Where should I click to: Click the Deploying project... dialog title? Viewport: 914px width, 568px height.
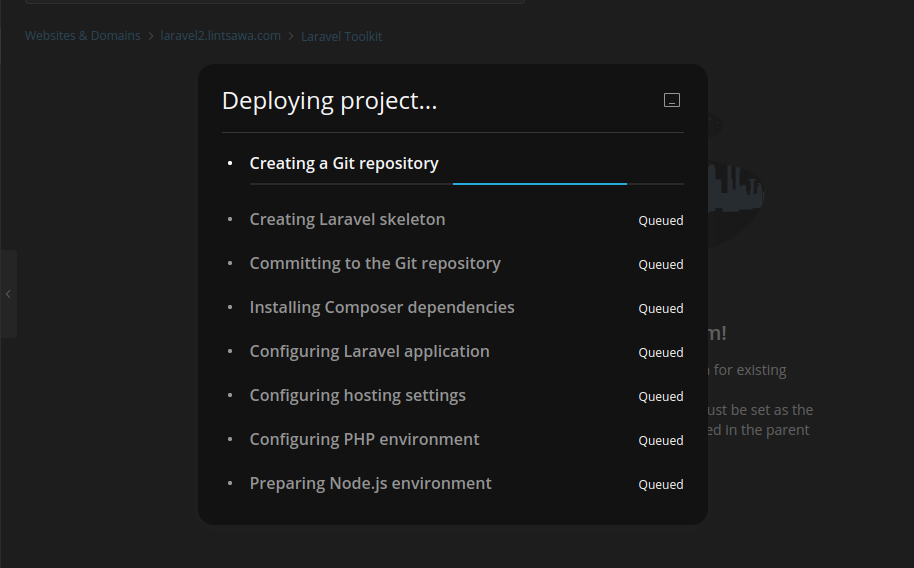click(329, 101)
